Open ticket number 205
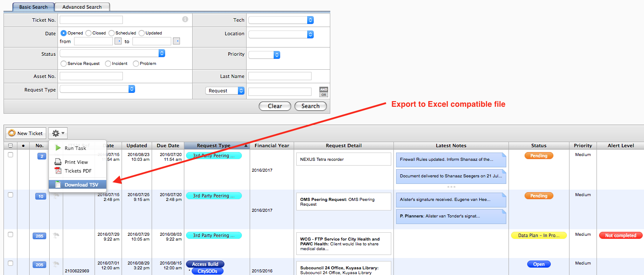This screenshot has width=644, height=275. (39, 265)
